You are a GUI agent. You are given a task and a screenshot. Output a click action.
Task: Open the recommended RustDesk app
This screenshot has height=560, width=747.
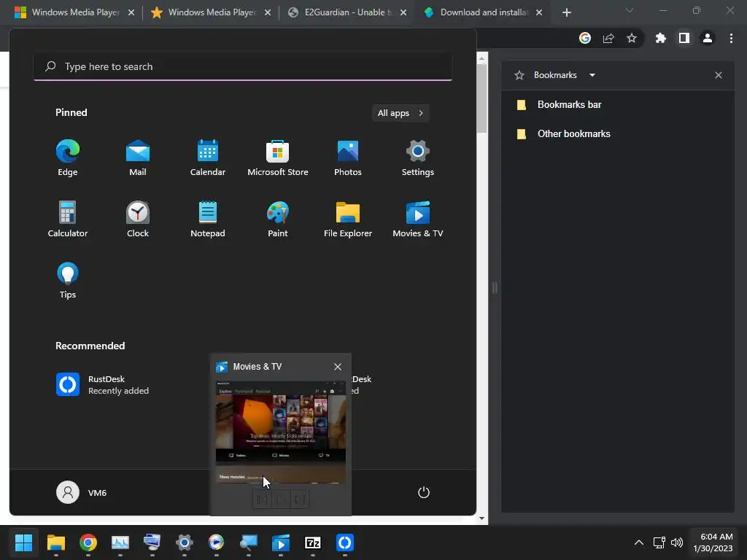pos(102,385)
